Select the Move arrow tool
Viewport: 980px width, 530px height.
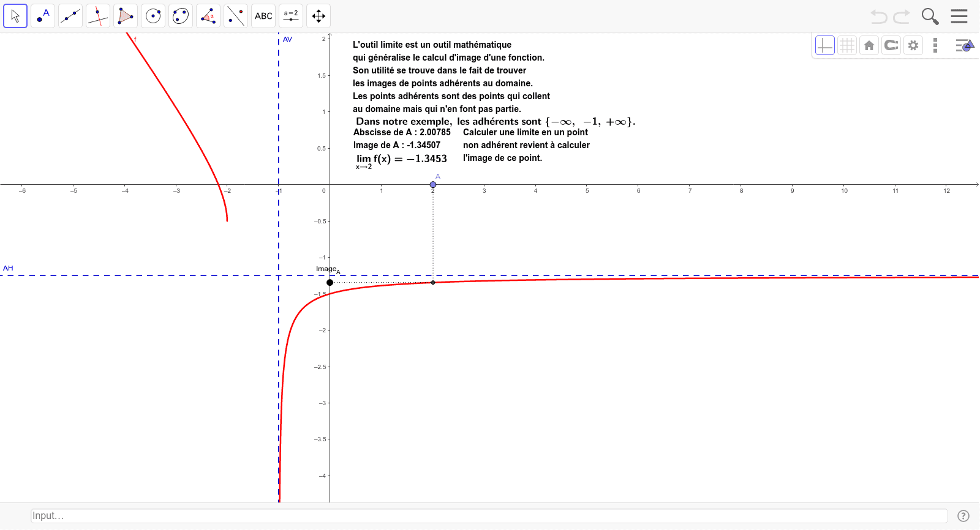[x=15, y=16]
